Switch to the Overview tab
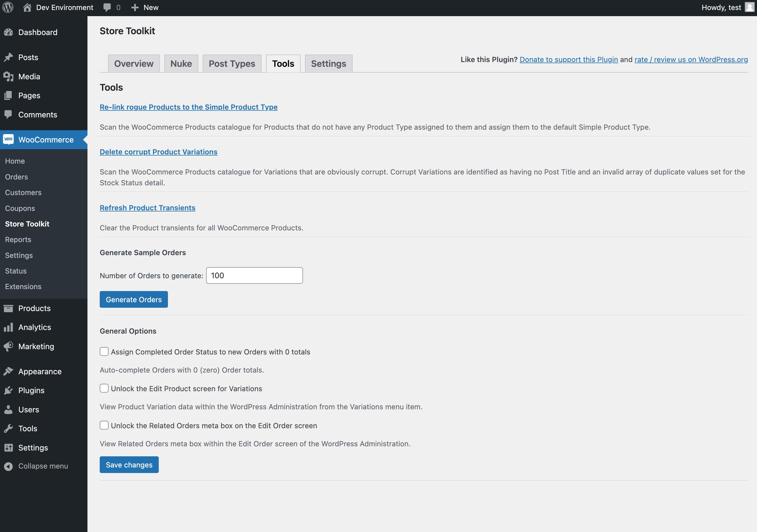The height and width of the screenshot is (532, 757). (x=134, y=63)
